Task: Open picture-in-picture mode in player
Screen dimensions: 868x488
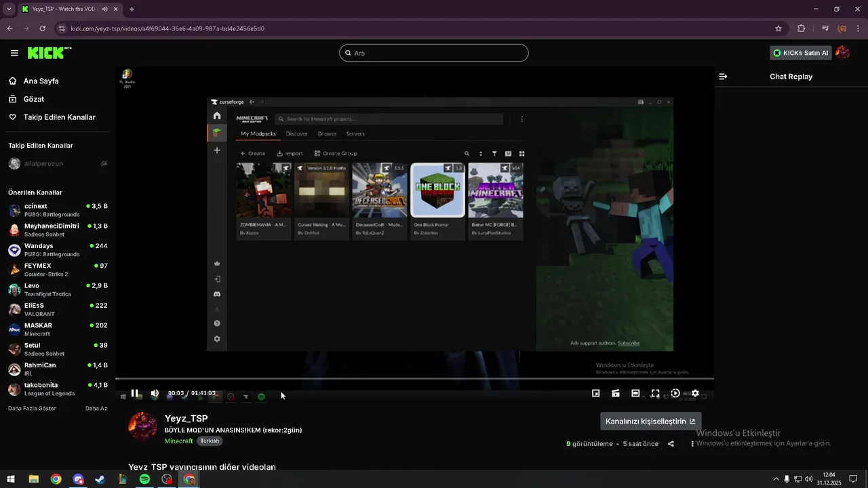Action: point(596,393)
